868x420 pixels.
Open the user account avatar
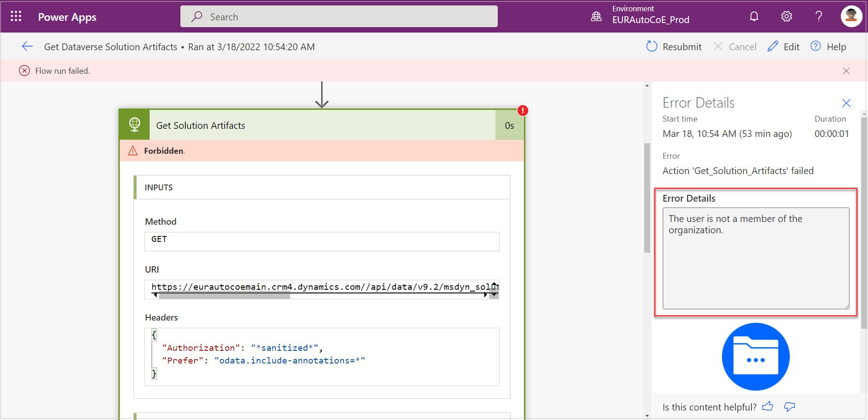click(851, 16)
